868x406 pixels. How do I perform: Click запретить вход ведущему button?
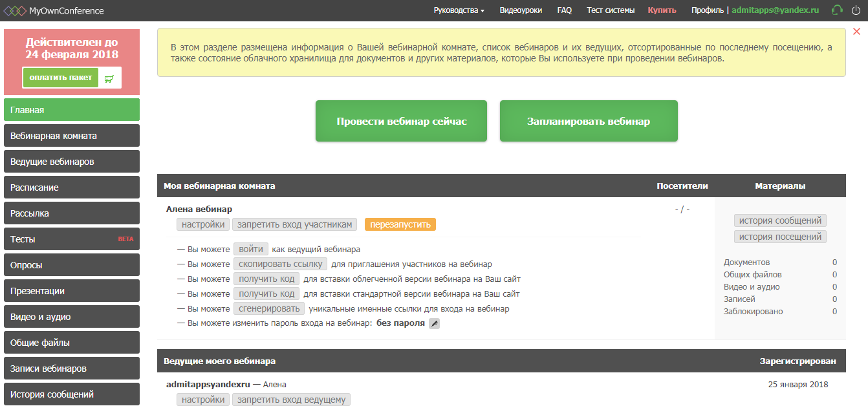[x=291, y=400]
